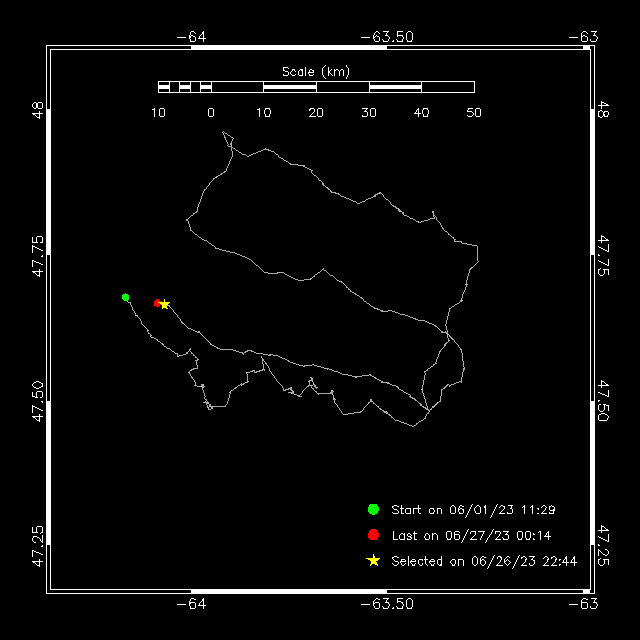The height and width of the screenshot is (640, 640).
Task: Click the right 47.25 latitude label
Action: coord(603,545)
